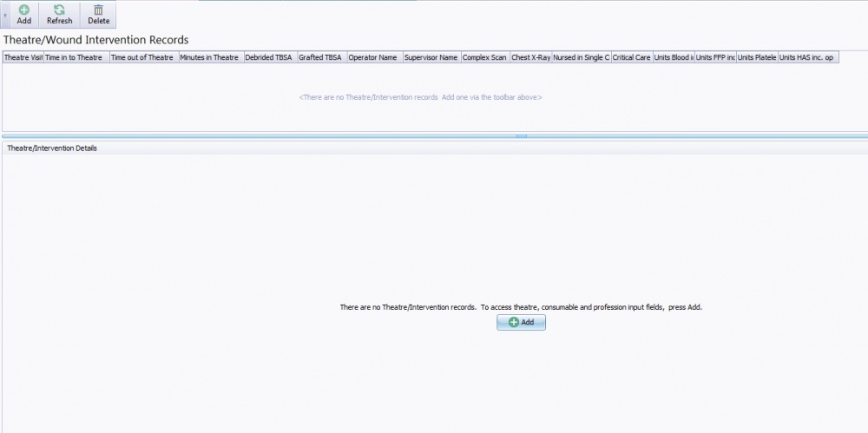Viewport: 868px width, 433px height.
Task: Select the Debrided TBSA column header
Action: click(x=268, y=57)
